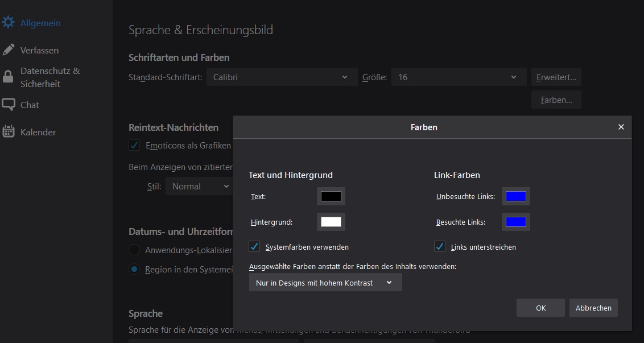
Task: Toggle Systemfarben verwenden checkbox
Action: coord(255,247)
